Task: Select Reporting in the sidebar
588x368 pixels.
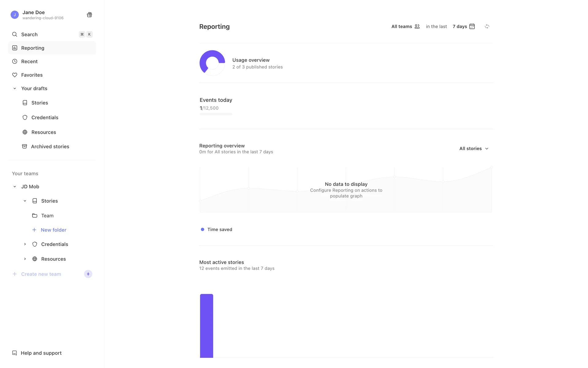Action: pyautogui.click(x=33, y=48)
